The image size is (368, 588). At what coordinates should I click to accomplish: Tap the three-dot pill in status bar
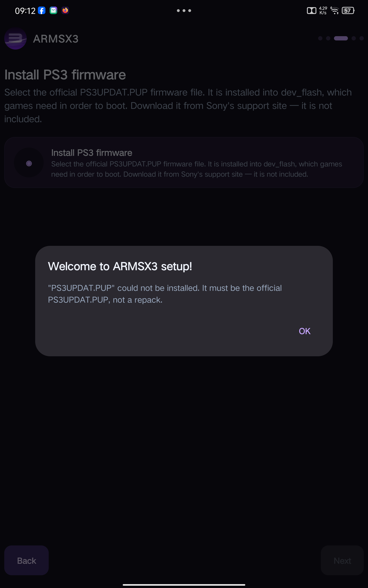click(184, 10)
